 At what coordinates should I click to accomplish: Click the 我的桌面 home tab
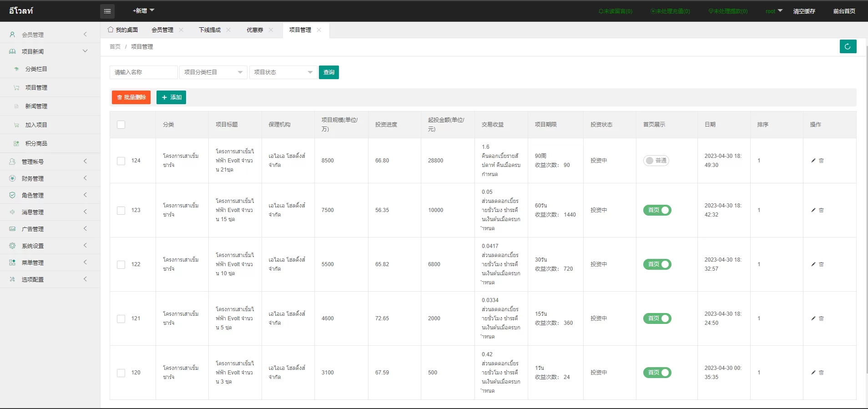point(123,30)
